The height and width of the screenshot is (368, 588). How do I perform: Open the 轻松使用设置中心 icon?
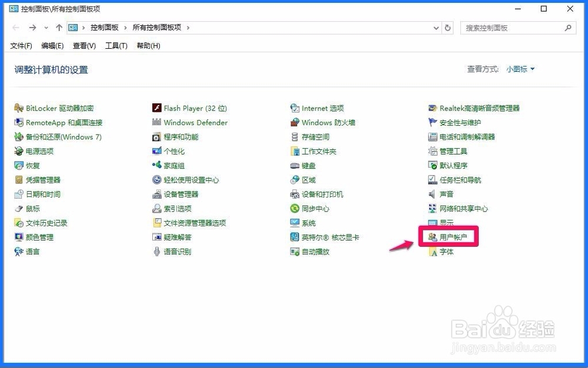[x=157, y=180]
